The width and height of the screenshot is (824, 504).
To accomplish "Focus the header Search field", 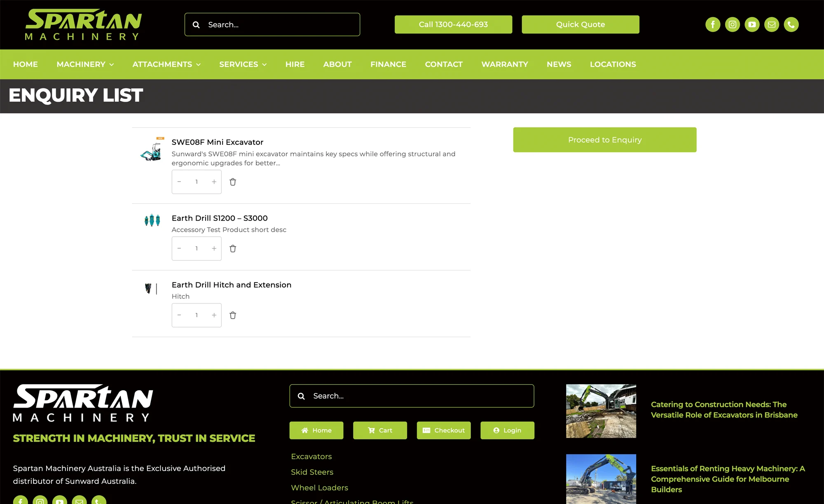I will pos(272,25).
